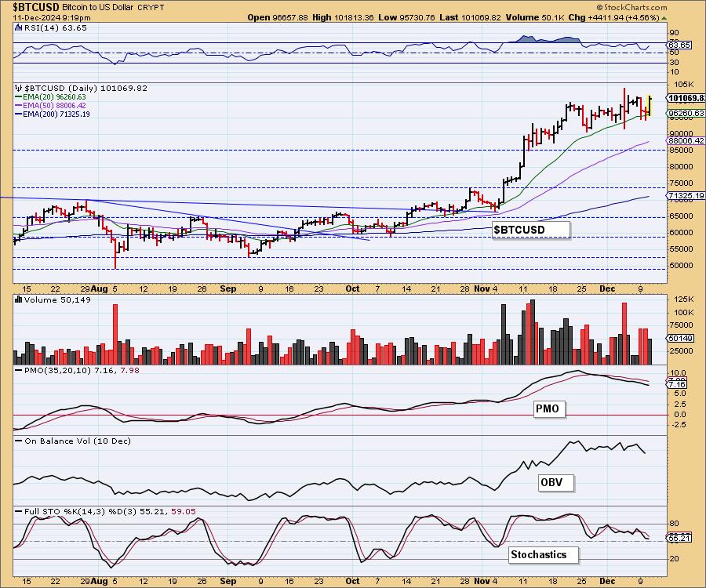Click the '11-Dec-2024 9:19pm' timestamp

pyautogui.click(x=51, y=18)
